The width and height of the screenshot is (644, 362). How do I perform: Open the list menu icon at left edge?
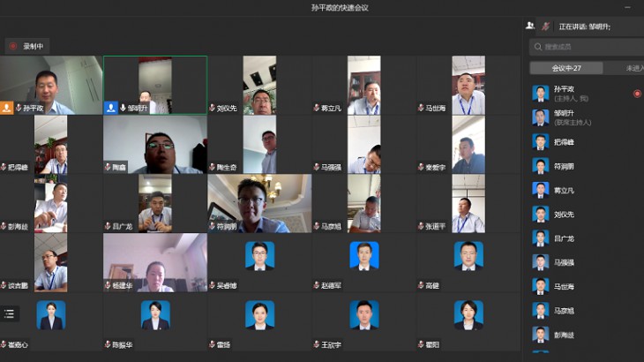[x=9, y=313]
